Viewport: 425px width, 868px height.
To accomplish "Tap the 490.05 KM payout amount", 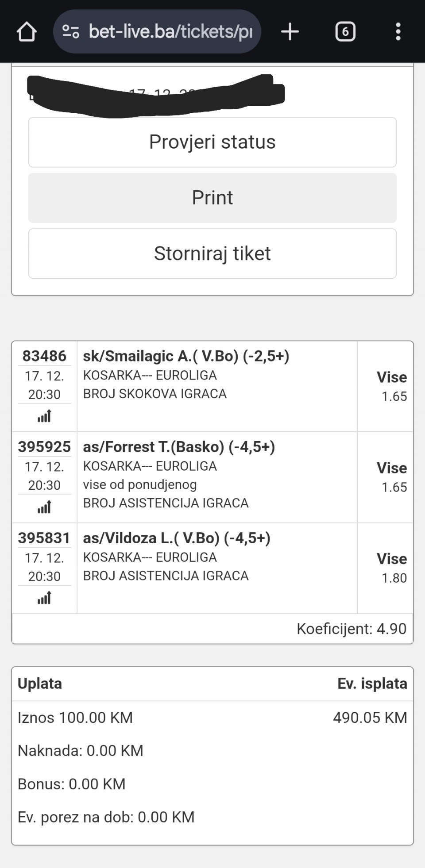I will [x=370, y=718].
